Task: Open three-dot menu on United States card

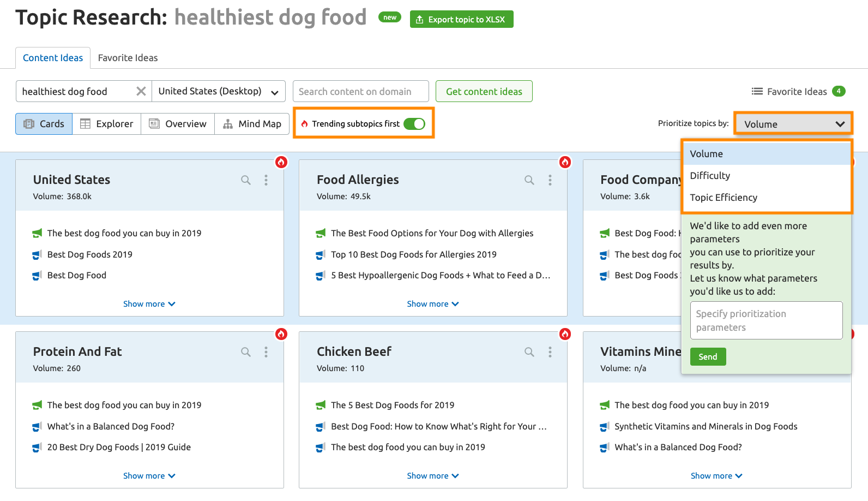Action: point(266,180)
